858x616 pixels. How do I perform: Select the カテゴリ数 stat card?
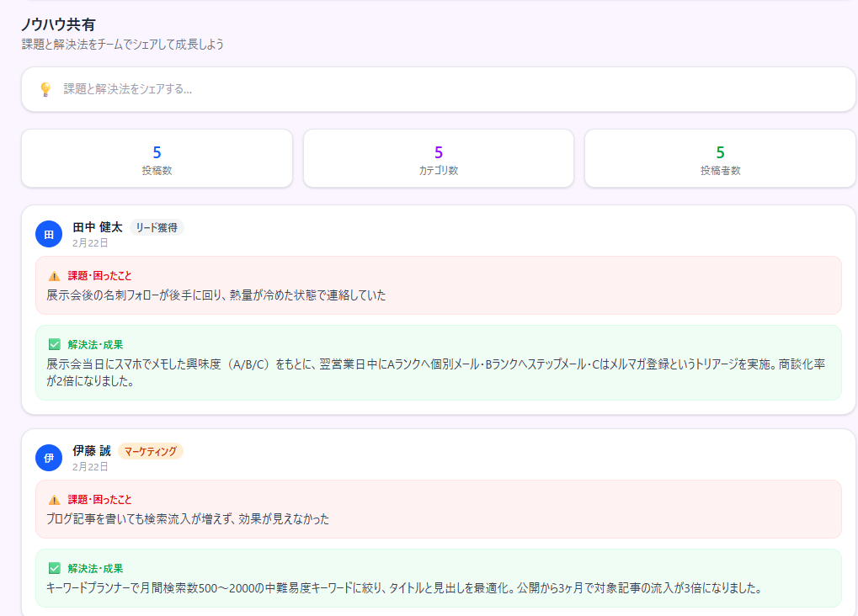pyautogui.click(x=439, y=158)
